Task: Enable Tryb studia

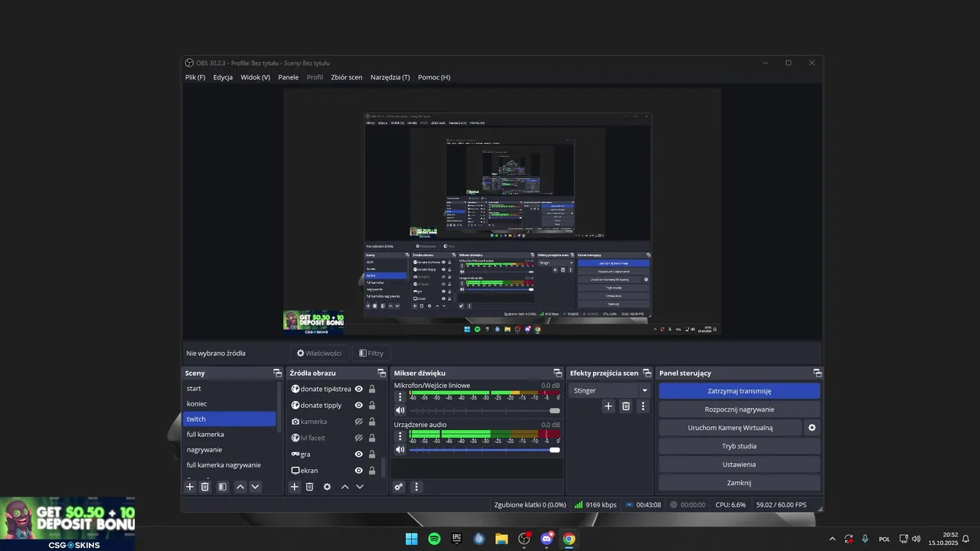Action: click(x=739, y=446)
